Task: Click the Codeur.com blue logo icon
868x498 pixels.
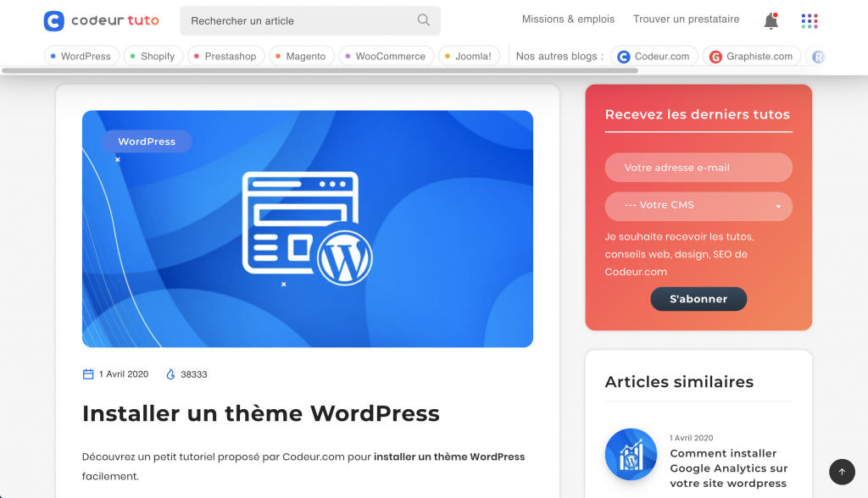Action: 624,57
